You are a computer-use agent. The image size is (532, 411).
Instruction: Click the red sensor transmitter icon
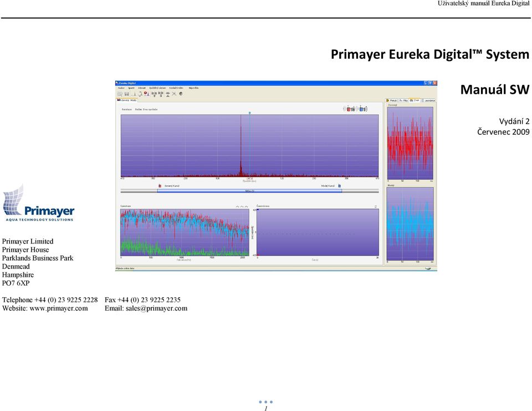(x=349, y=109)
